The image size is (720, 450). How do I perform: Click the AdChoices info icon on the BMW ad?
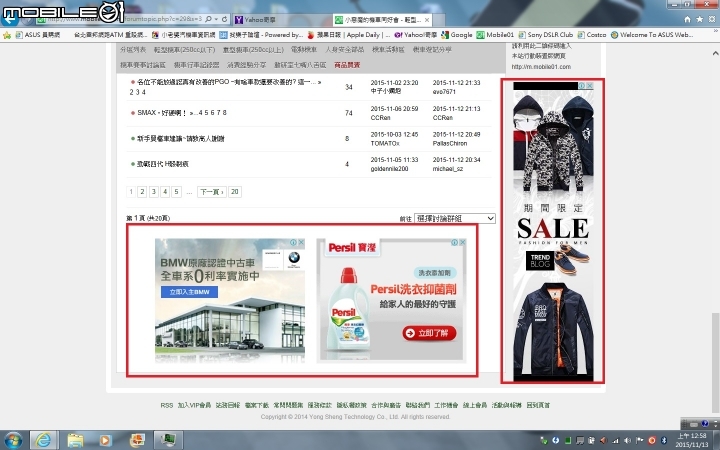pyautogui.click(x=293, y=242)
